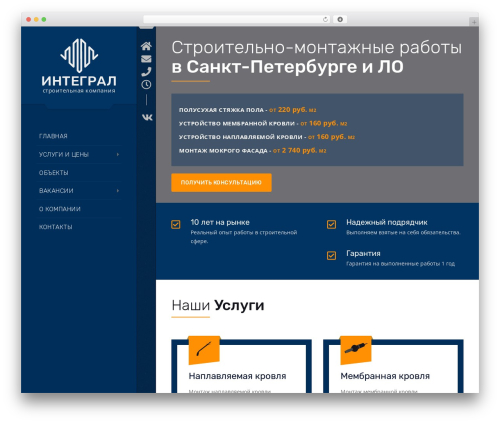Click the checkmark beside 10 лет на рынке
500x423 pixels.
pos(176,224)
